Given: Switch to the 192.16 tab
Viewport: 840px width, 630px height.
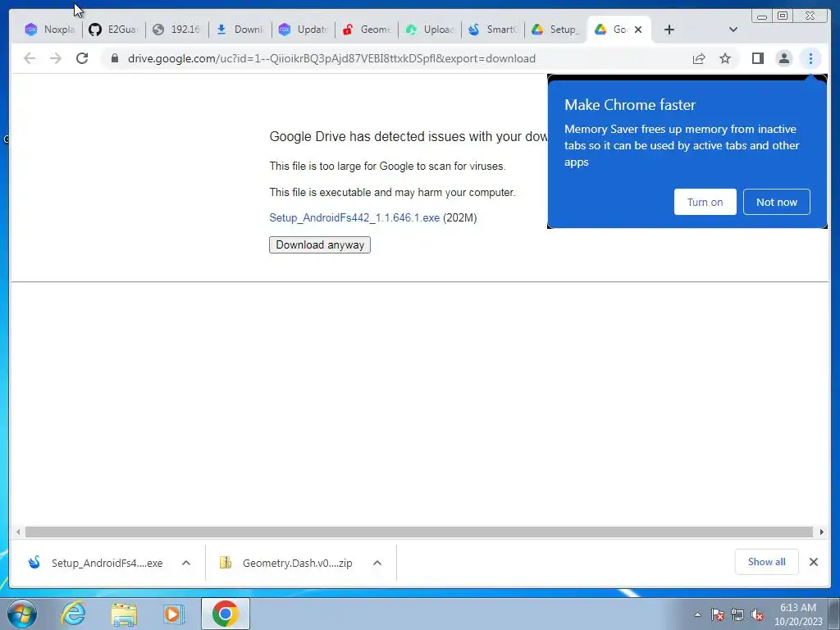Looking at the screenshot, I should coord(176,30).
